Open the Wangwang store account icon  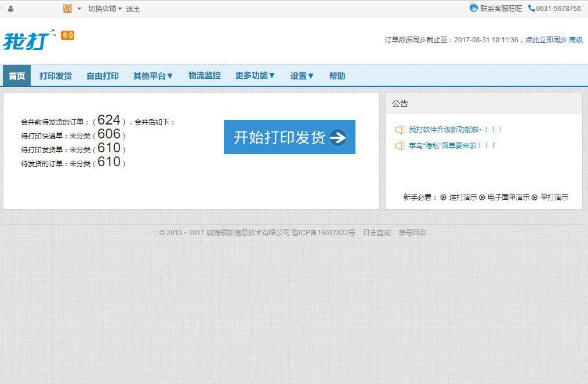pos(67,8)
